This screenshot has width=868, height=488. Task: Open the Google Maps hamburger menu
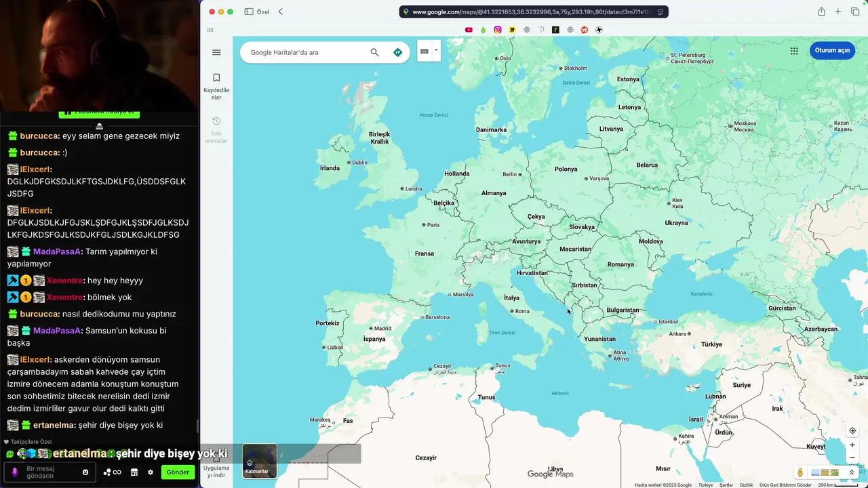click(216, 52)
